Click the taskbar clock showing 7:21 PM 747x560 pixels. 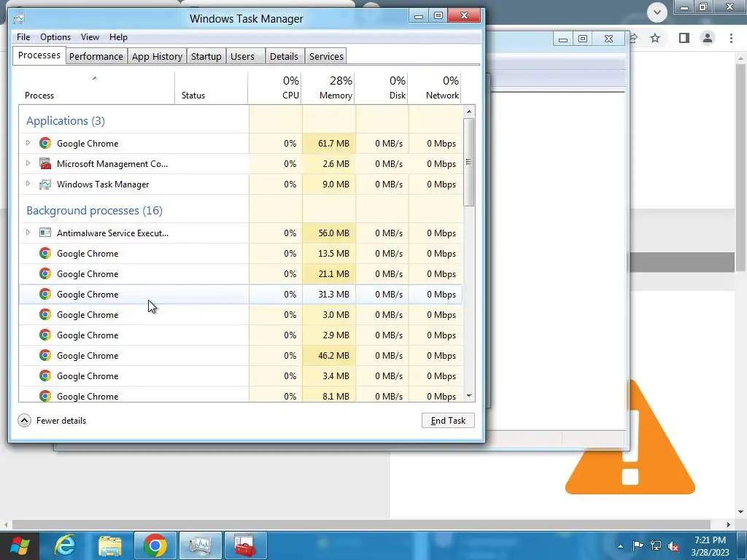(x=710, y=545)
